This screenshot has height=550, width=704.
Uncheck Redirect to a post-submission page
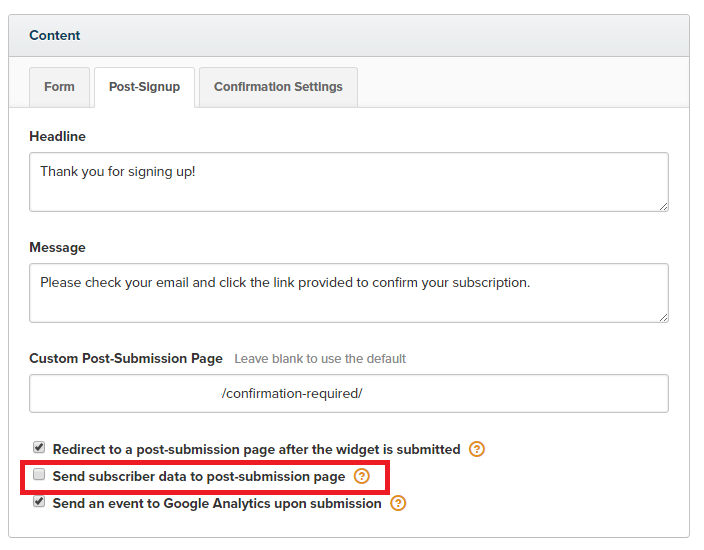pos(39,447)
